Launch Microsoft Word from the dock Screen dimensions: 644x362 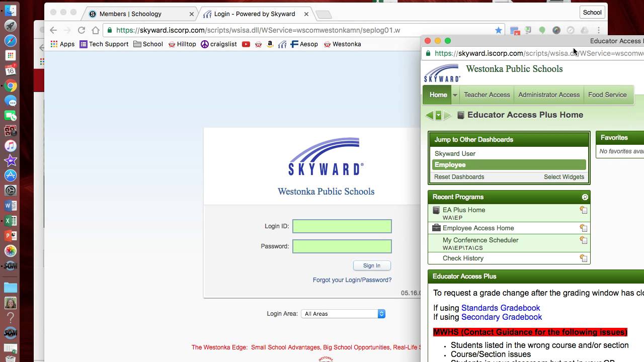(11, 206)
